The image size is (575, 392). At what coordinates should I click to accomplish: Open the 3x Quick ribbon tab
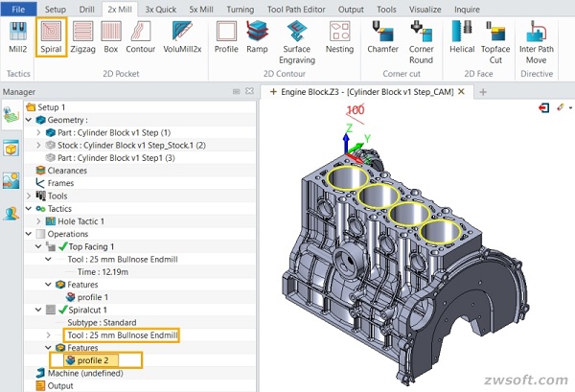161,10
